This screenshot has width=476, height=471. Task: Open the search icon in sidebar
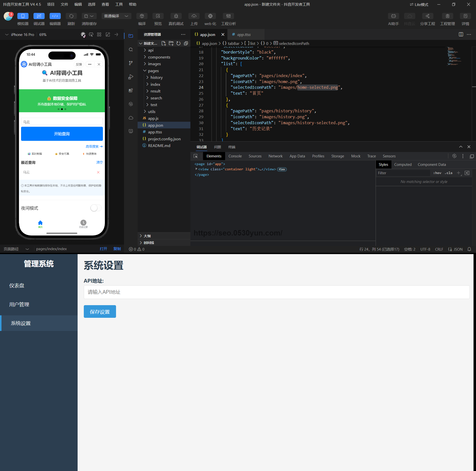coord(131,50)
